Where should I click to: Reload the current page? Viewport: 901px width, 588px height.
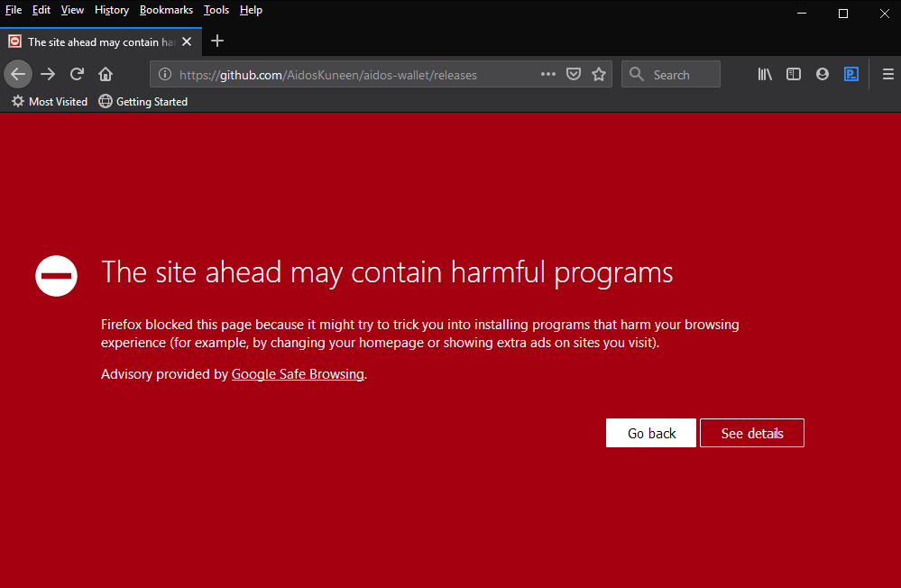(x=77, y=74)
